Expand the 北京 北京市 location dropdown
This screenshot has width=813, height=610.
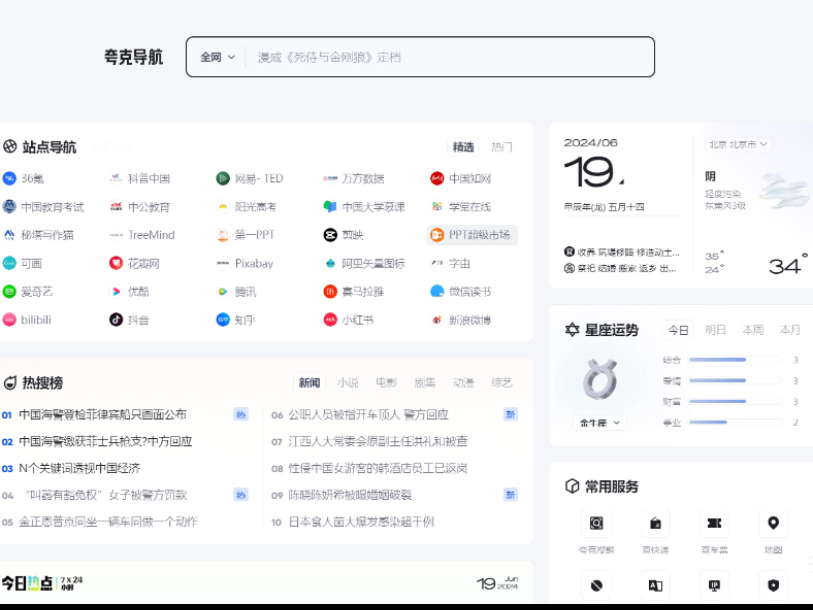738,144
